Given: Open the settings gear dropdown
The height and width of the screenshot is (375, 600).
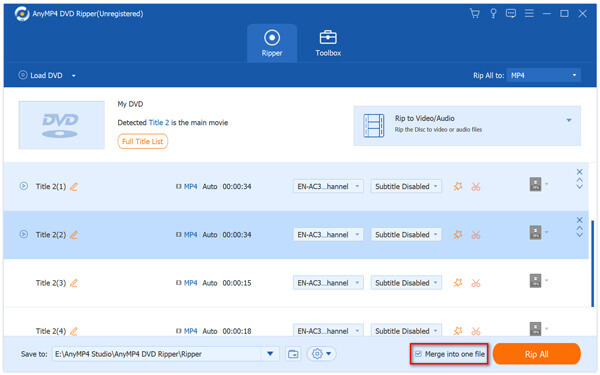Looking at the screenshot, I should pos(321,354).
